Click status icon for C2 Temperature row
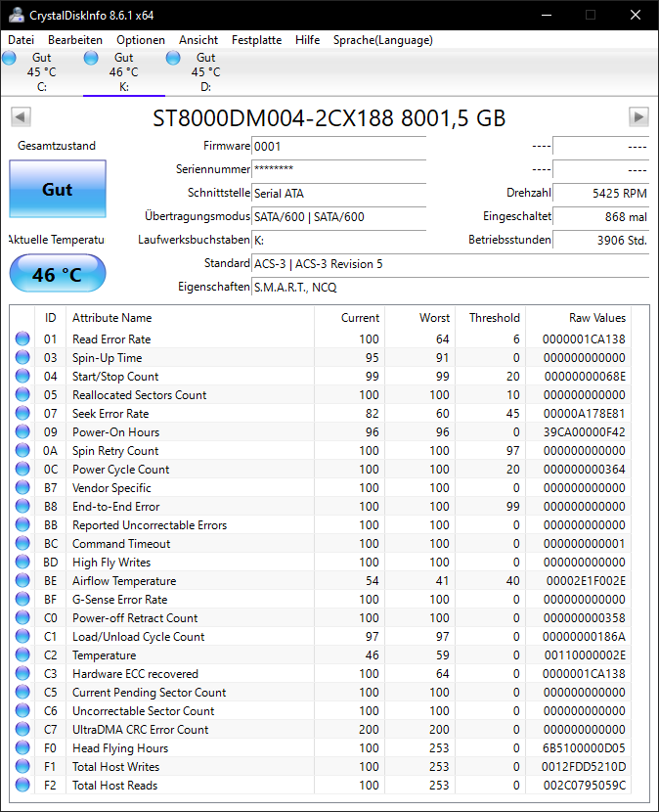The height and width of the screenshot is (812, 659). pyautogui.click(x=22, y=655)
